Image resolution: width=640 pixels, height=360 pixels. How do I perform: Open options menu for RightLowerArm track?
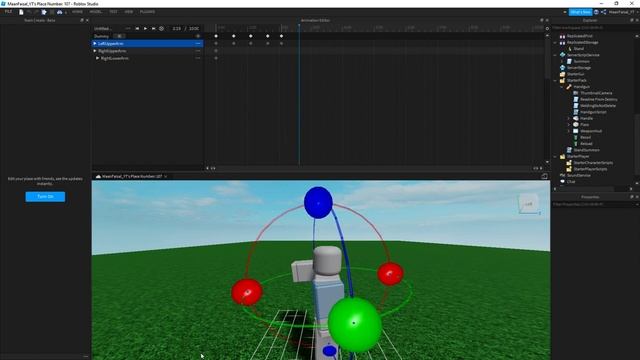198,58
